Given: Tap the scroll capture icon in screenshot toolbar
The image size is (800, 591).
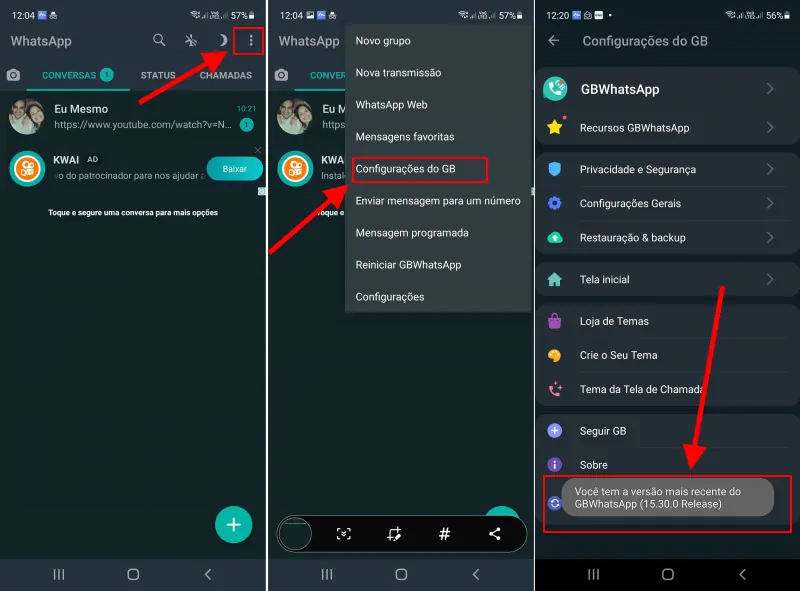Looking at the screenshot, I should click(344, 534).
